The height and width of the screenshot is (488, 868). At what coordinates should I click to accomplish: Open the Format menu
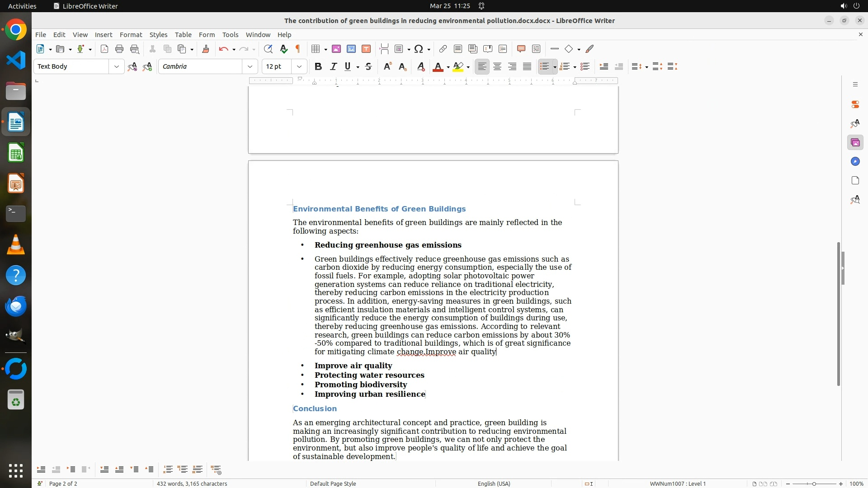(x=131, y=35)
